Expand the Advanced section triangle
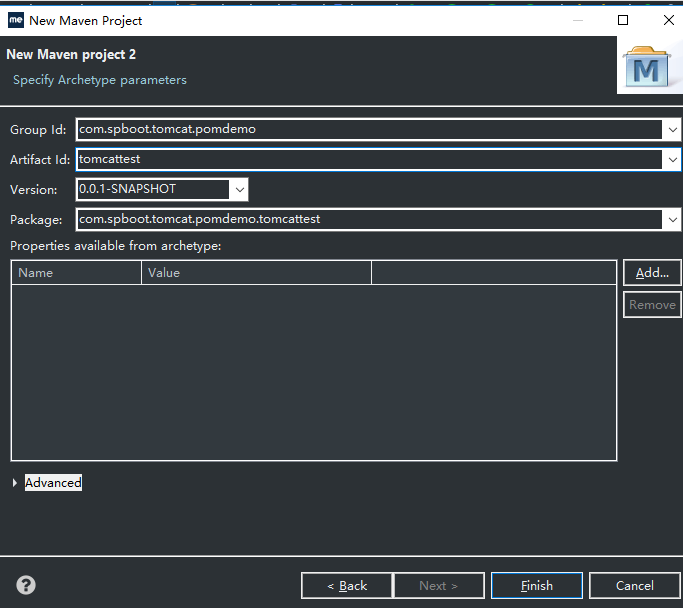The height and width of the screenshot is (608, 683). click(15, 483)
